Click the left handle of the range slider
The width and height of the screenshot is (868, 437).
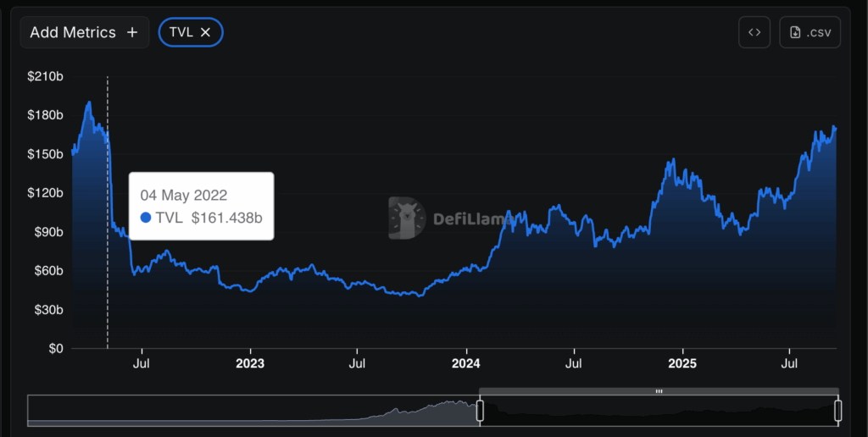click(480, 411)
